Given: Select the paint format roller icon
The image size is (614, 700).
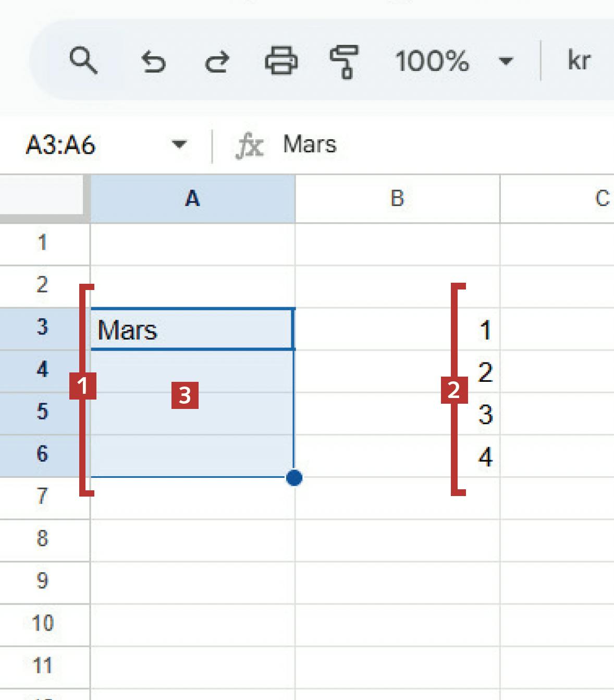Looking at the screenshot, I should 344,62.
